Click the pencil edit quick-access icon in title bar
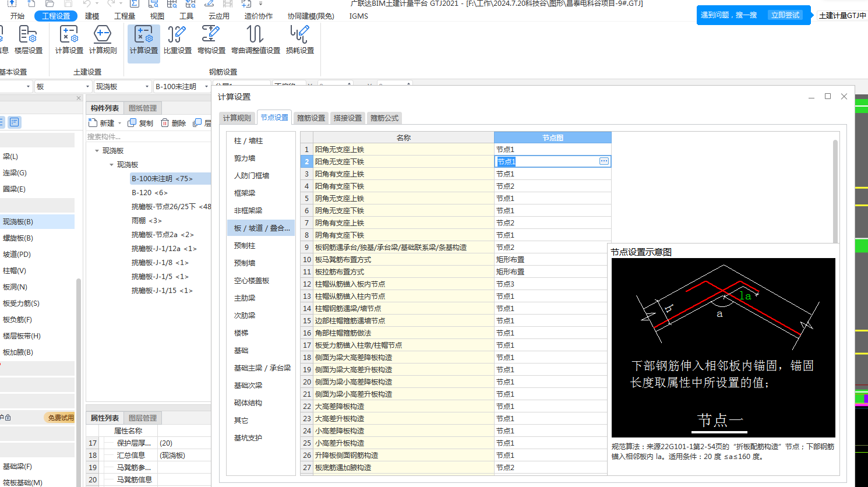This screenshot has width=868, height=487. [209, 3]
